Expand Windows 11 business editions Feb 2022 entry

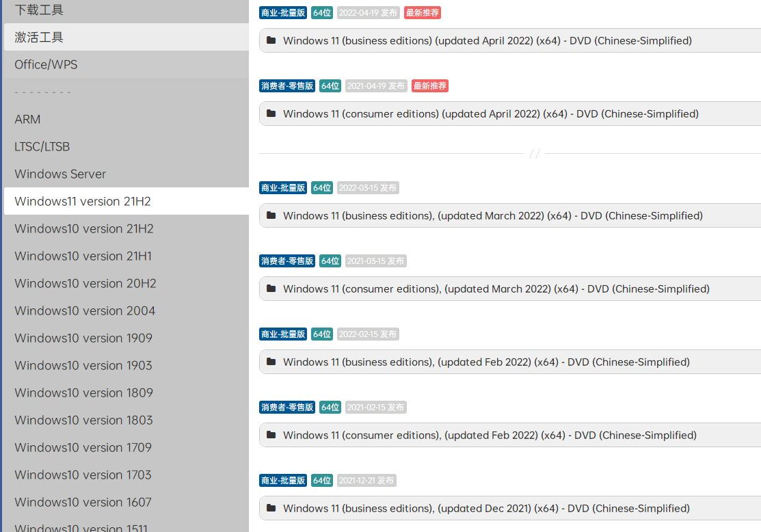(x=510, y=362)
